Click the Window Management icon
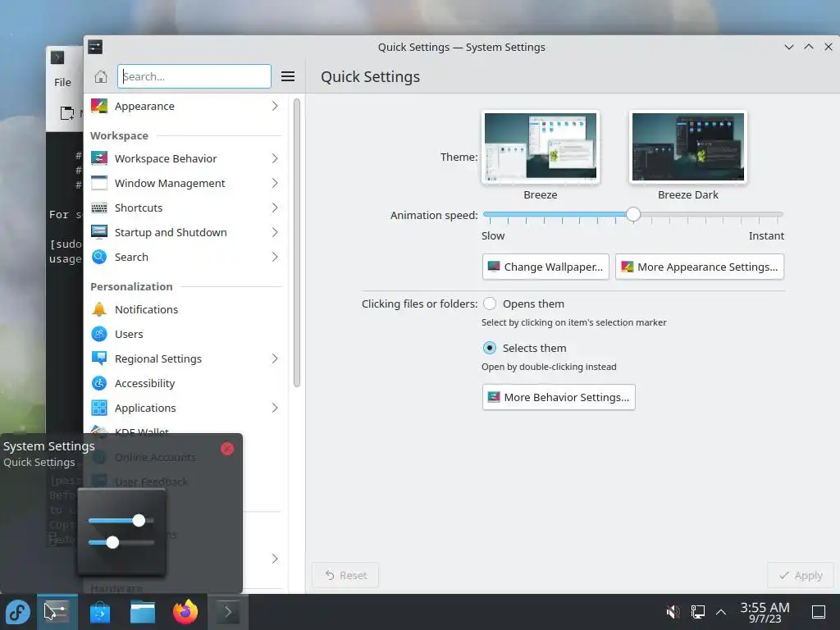Viewport: 840px width, 630px height. pyautogui.click(x=99, y=183)
